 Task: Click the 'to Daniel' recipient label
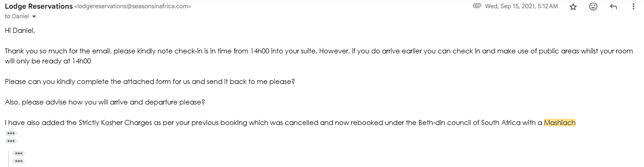point(17,16)
